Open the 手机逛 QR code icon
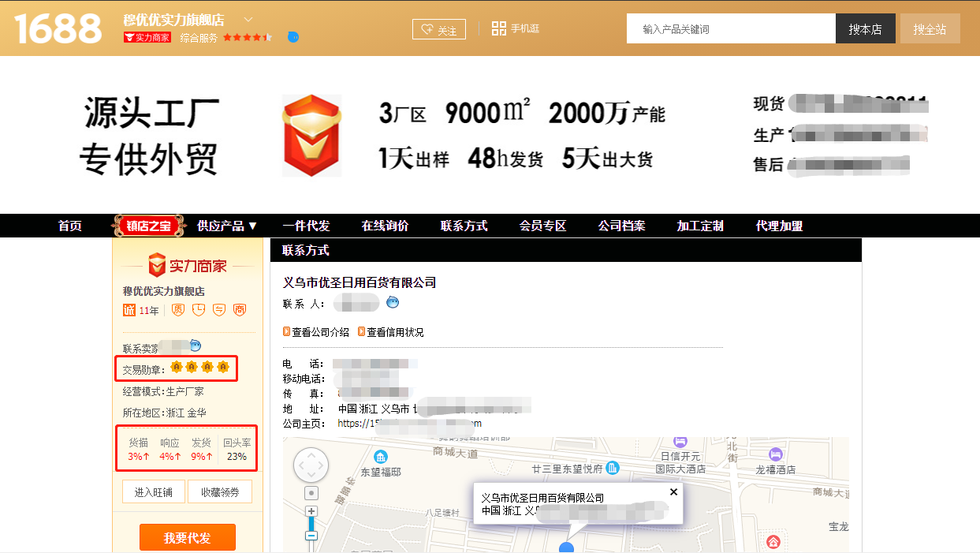Screen dimensions: 980x553 click(498, 28)
